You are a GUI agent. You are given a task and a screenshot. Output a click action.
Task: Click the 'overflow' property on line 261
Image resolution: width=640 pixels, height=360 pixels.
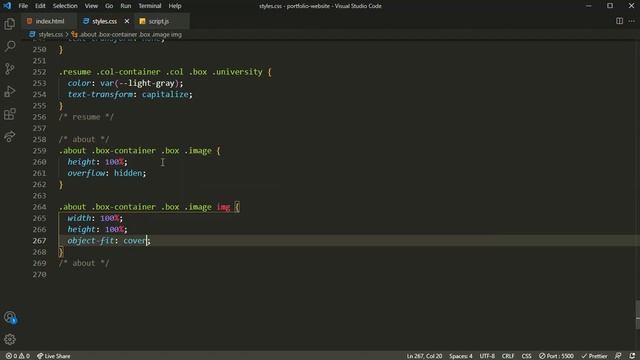point(86,173)
